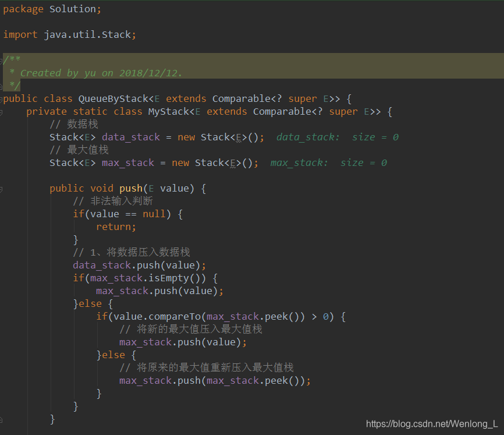
Task: Click 'push' in the method declaration 'public void push'
Action: point(131,189)
